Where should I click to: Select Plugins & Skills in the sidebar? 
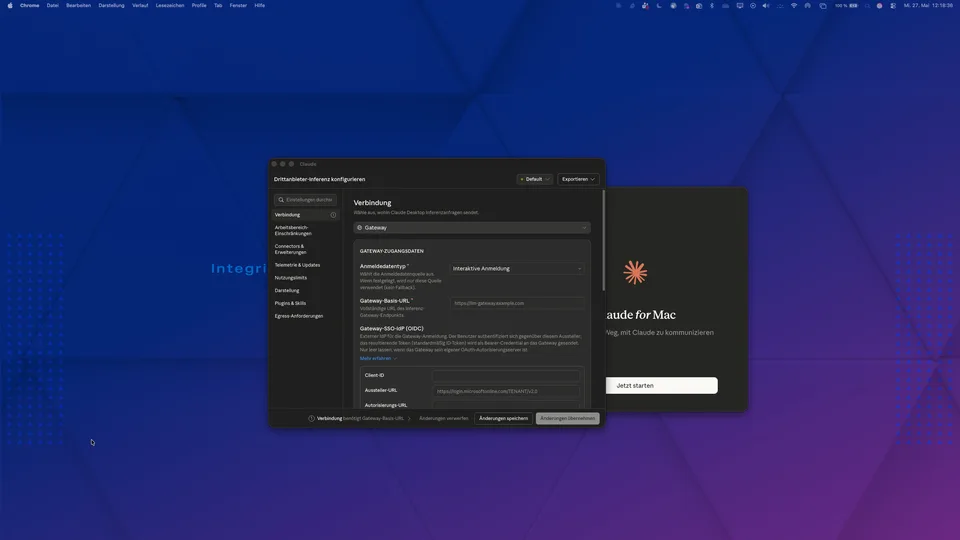[290, 304]
